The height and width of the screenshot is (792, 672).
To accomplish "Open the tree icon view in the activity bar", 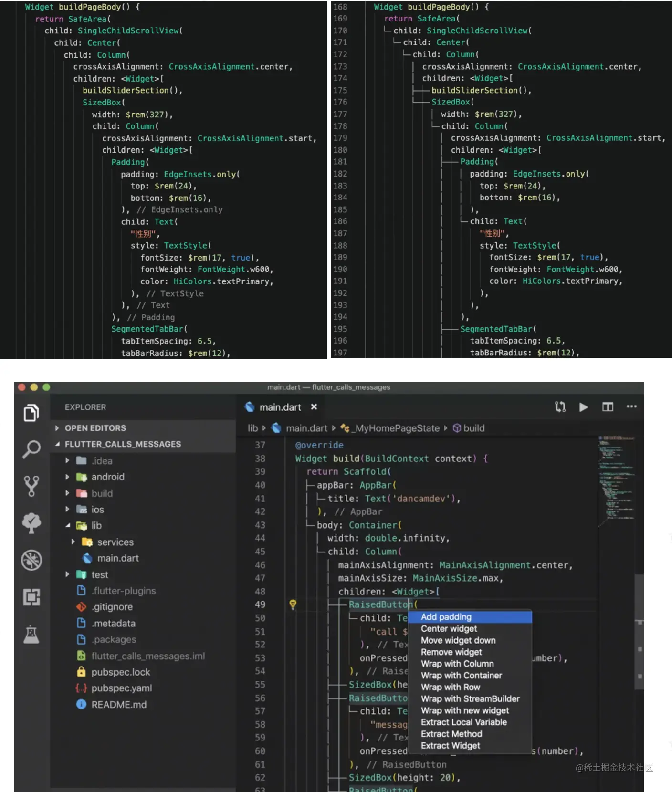I will coord(31,523).
